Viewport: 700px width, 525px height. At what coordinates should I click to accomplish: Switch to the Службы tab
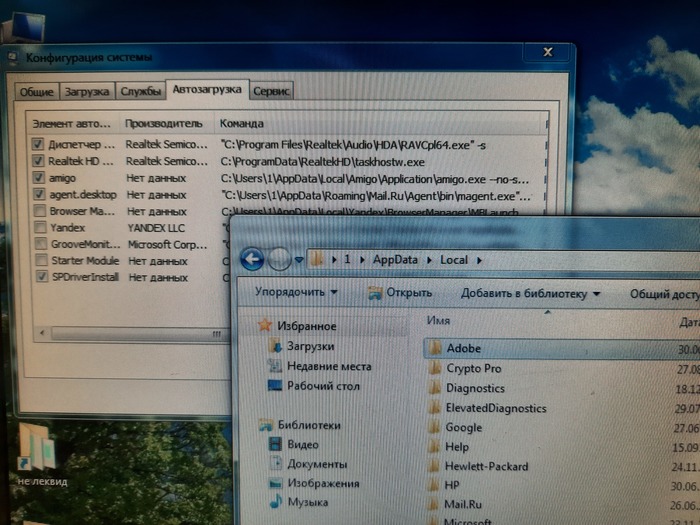tap(140, 91)
